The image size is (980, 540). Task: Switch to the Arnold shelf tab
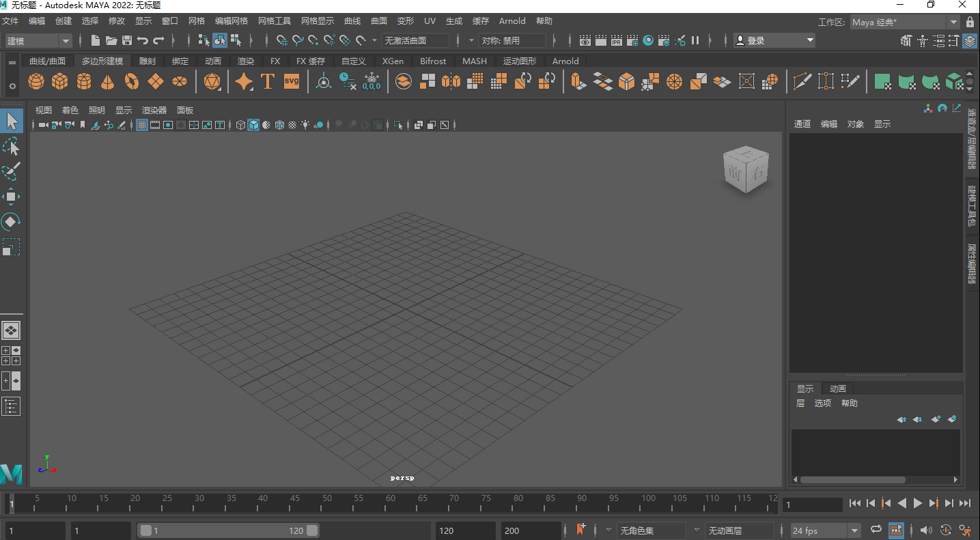(565, 61)
